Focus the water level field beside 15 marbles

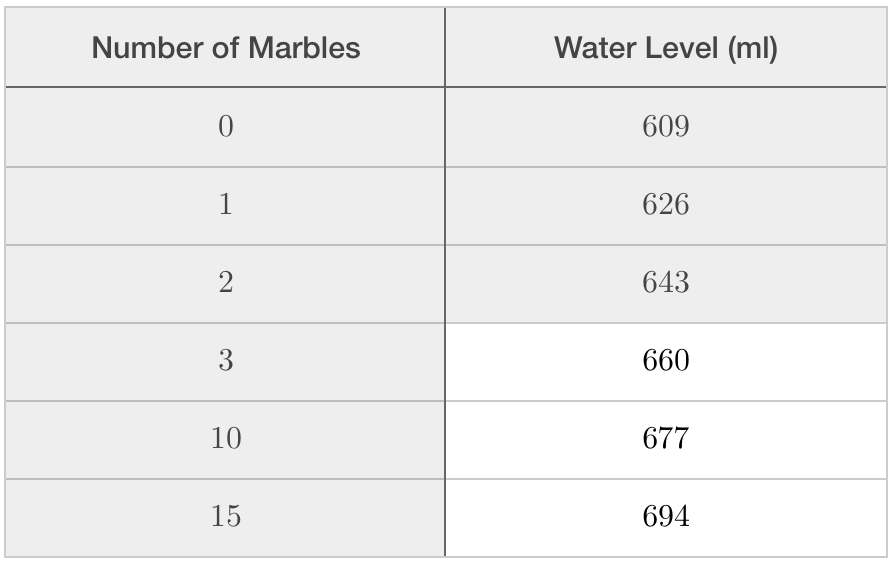click(666, 517)
